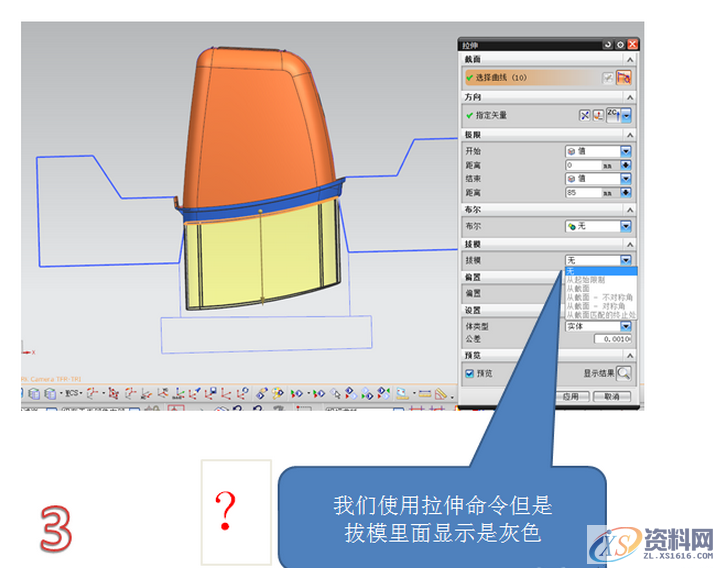Viewport: 721px width, 569px height.
Task: Click the axes icon with blue arrow on the toolbar
Action: pos(195,393)
